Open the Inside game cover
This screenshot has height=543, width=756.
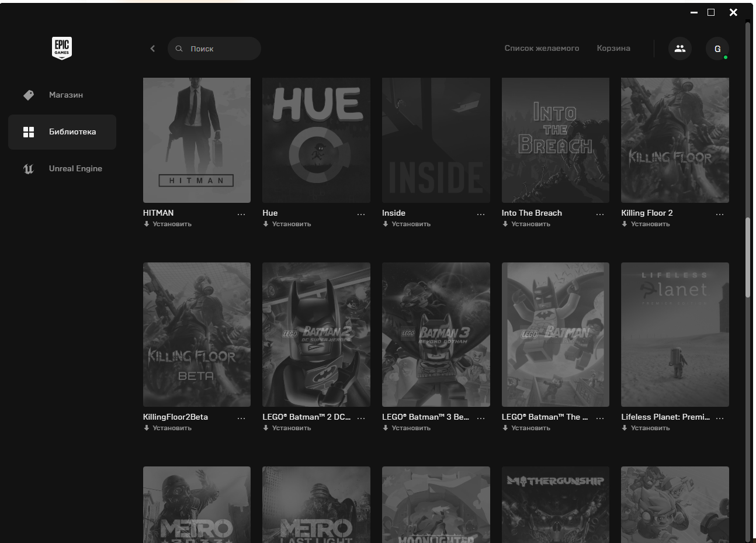436,140
